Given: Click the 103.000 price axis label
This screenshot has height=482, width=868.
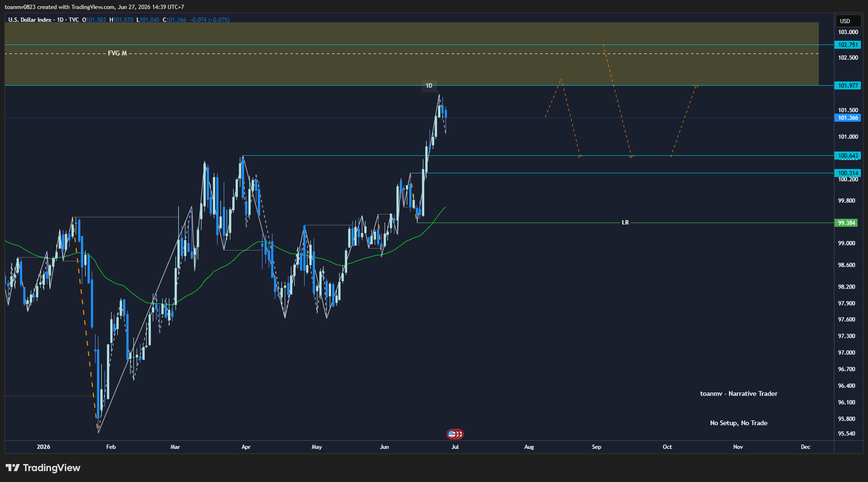Looking at the screenshot, I should point(848,32).
